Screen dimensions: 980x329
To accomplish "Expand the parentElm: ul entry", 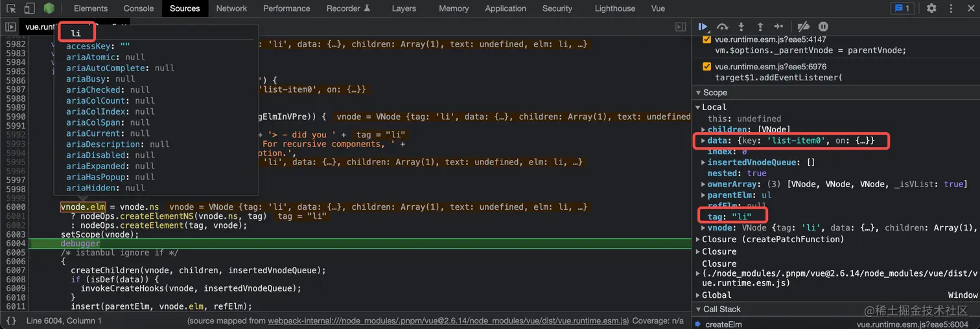I will (703, 196).
